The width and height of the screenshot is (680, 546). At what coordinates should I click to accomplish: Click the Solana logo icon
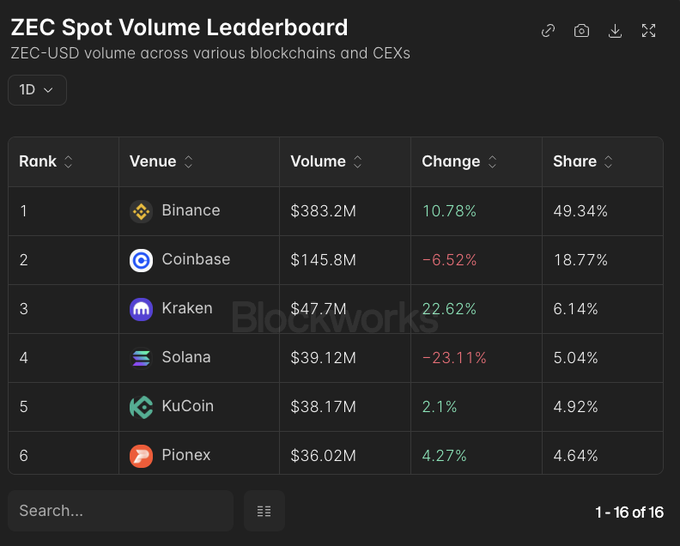(141, 358)
